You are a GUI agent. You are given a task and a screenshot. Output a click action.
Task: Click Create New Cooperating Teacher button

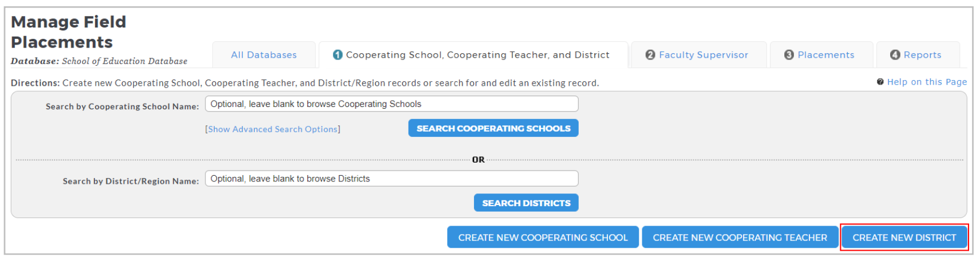[740, 237]
